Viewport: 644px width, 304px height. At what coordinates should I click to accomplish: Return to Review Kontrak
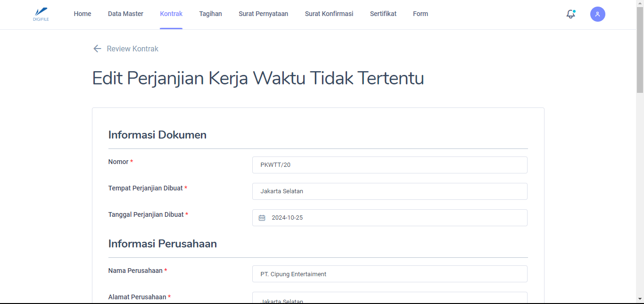click(132, 49)
